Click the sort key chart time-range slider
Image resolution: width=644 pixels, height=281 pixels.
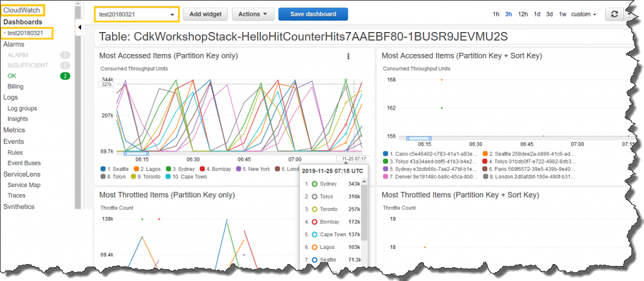click(418, 138)
